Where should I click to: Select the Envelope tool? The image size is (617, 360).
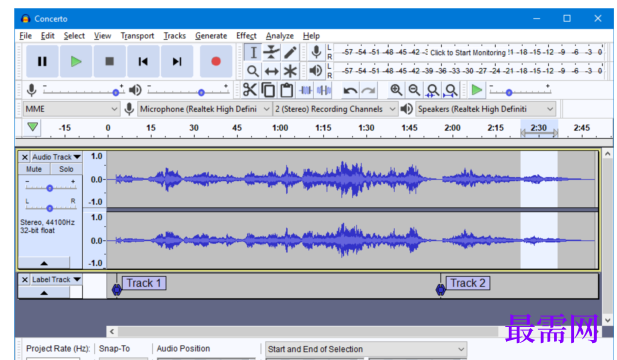click(272, 52)
